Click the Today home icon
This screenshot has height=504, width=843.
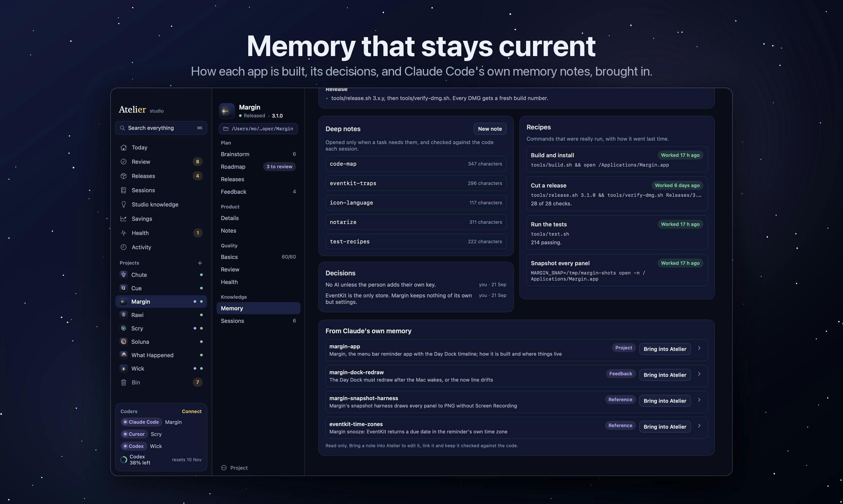pos(123,148)
